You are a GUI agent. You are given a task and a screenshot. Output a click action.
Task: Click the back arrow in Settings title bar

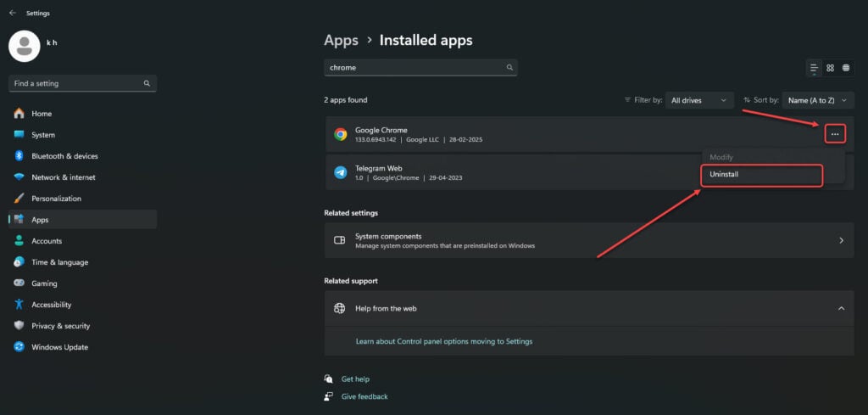13,13
